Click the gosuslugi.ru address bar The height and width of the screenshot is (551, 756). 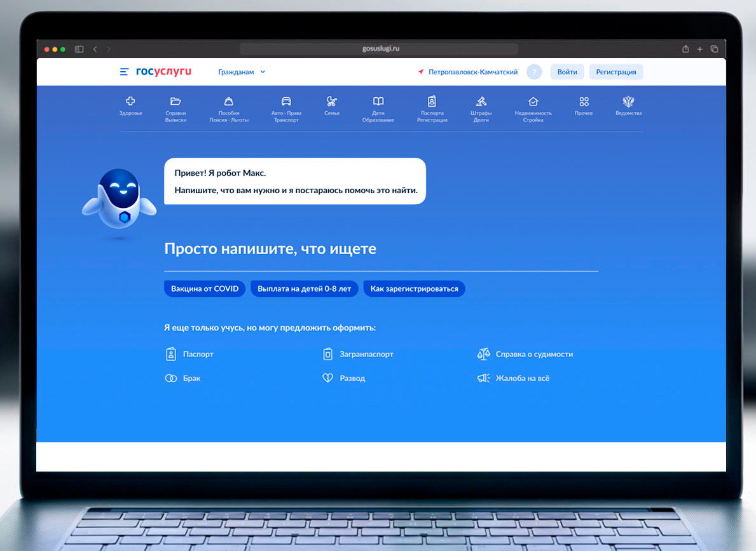[379, 49]
